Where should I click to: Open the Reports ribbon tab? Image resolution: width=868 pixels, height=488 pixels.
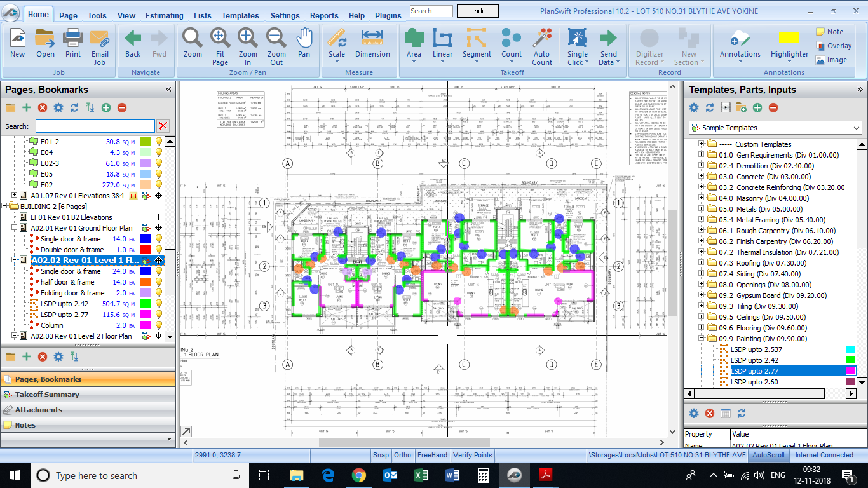coord(324,16)
